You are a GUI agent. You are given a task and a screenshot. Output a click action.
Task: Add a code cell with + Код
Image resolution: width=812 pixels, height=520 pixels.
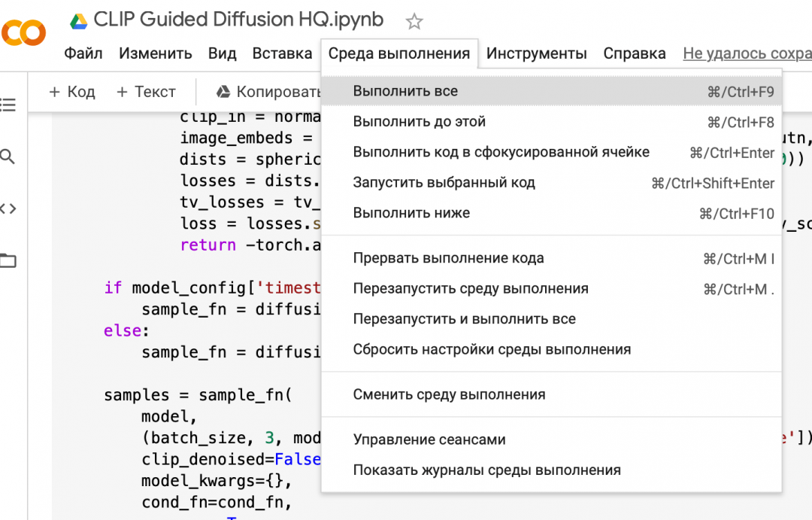(72, 92)
